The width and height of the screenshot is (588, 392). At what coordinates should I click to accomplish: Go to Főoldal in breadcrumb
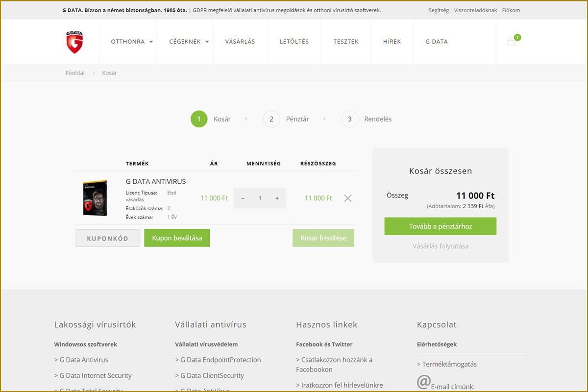click(75, 73)
